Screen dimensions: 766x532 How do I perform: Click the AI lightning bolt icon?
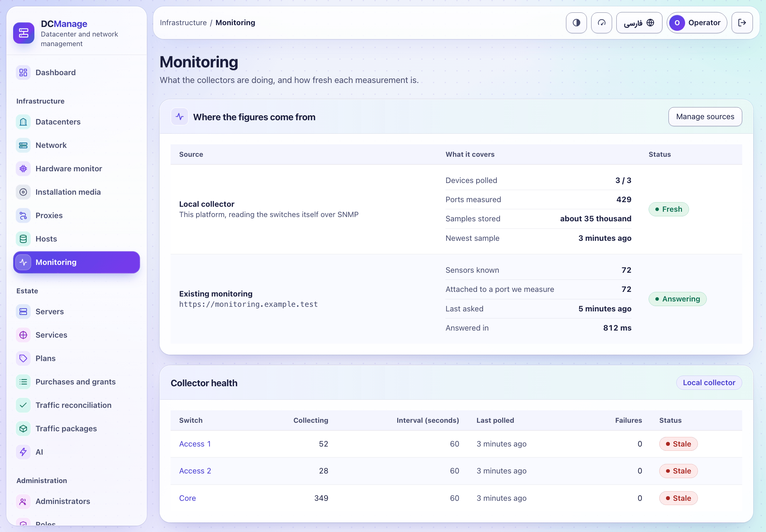pyautogui.click(x=23, y=452)
